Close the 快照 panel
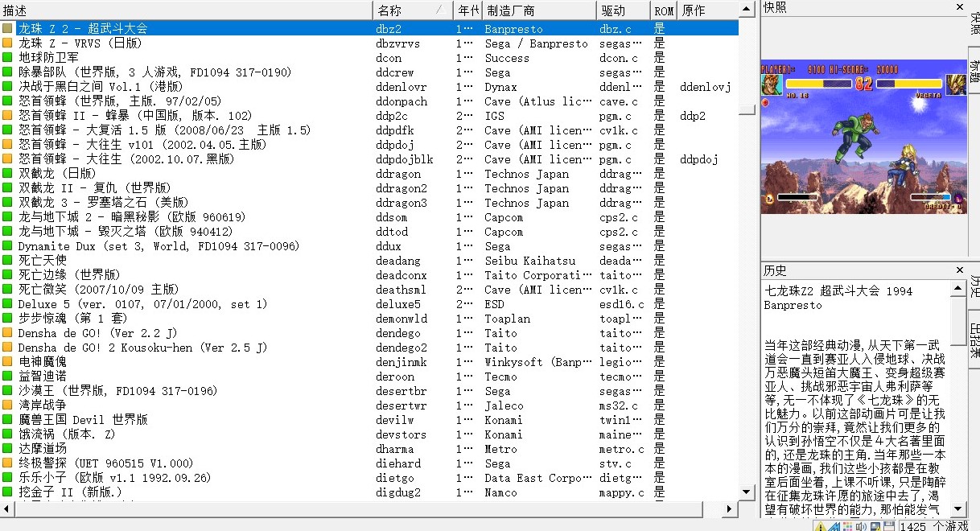Image resolution: width=980 pixels, height=531 pixels. [959, 7]
